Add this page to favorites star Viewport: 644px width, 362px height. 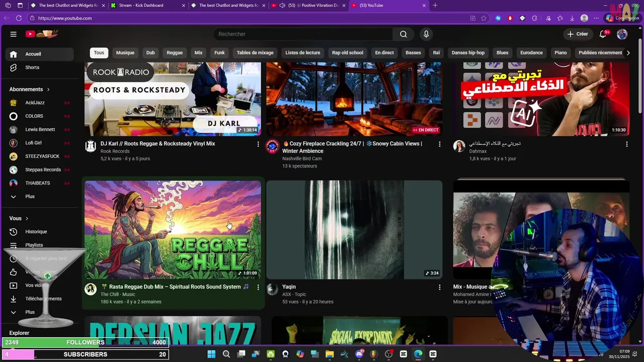point(484,18)
